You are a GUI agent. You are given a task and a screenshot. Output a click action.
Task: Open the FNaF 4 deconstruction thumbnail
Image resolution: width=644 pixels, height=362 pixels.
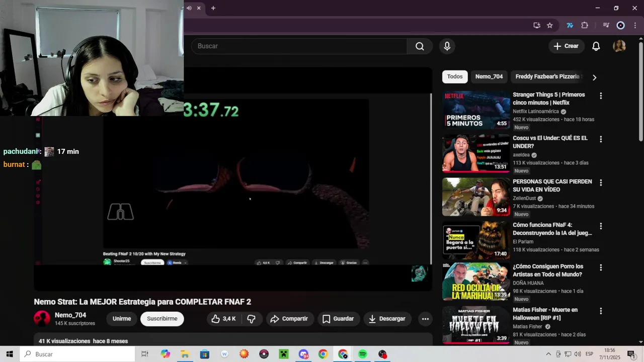[x=476, y=240]
